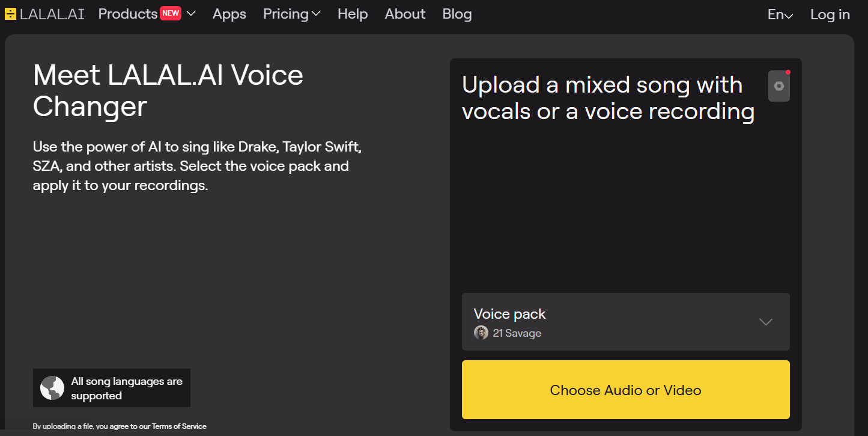The height and width of the screenshot is (436, 868).
Task: Click the yellow LALAL.AI logo icon
Action: [10, 14]
